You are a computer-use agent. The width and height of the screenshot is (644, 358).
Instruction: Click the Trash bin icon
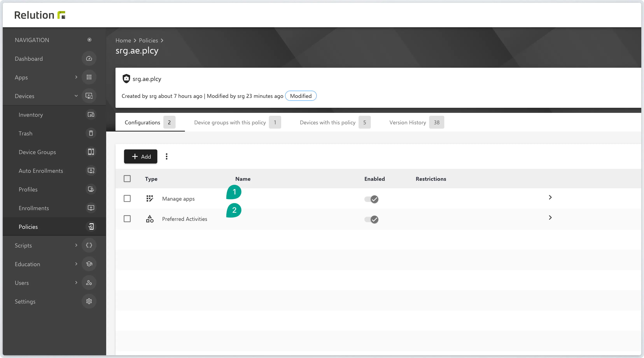[91, 133]
